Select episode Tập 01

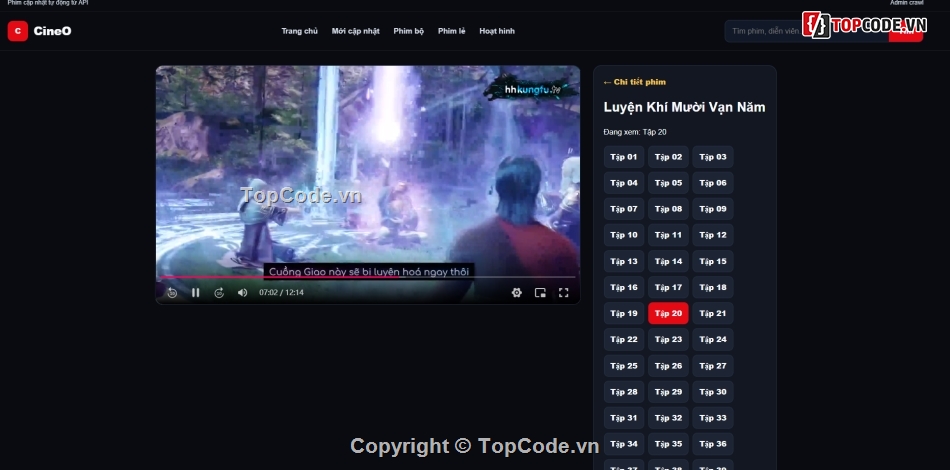pyautogui.click(x=624, y=157)
